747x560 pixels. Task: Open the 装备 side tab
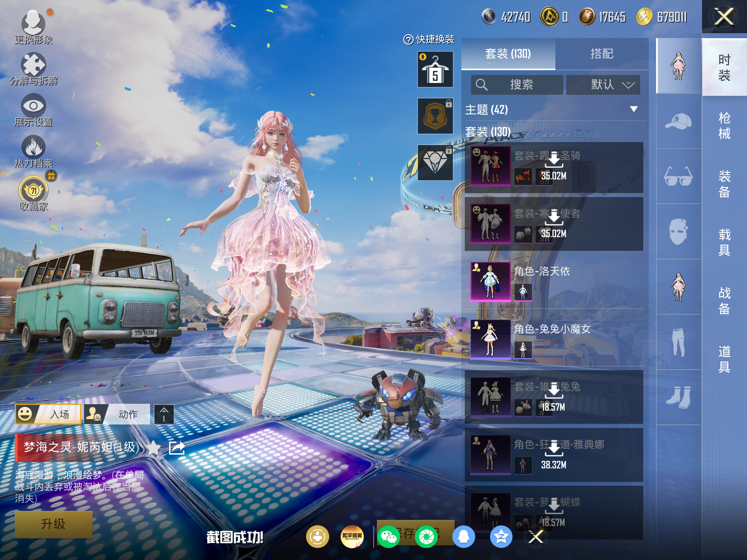point(724,184)
